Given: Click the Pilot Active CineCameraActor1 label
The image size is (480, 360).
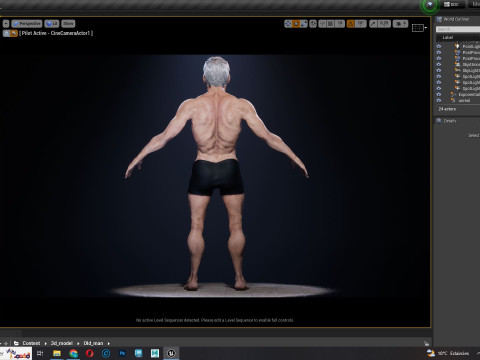Looking at the screenshot, I should pos(56,33).
